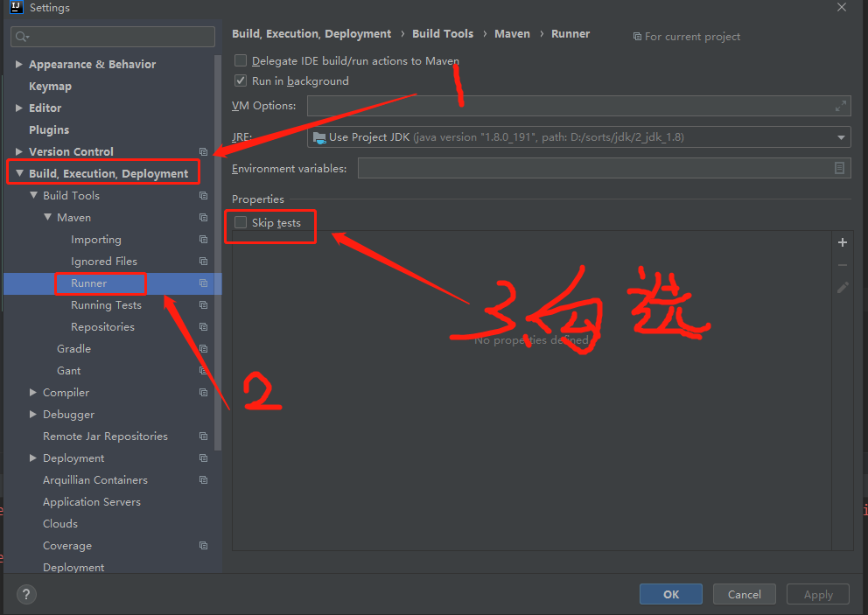Click project-level icon beside Compiler

(x=203, y=393)
